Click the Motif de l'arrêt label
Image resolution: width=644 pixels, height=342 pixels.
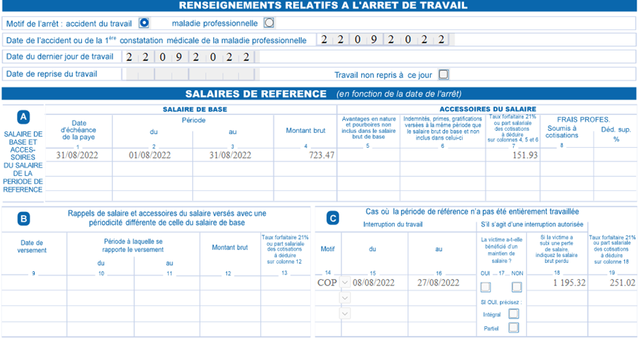(33, 23)
